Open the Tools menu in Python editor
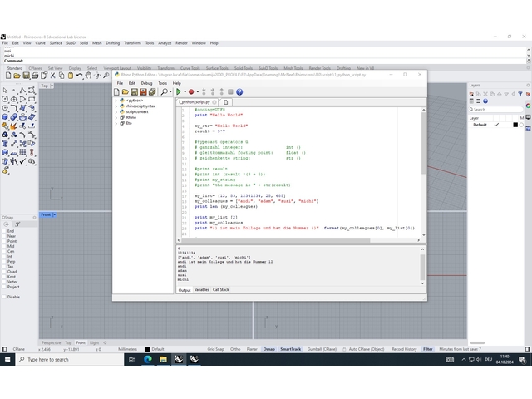Screen dimensions: 532x399 163,83
